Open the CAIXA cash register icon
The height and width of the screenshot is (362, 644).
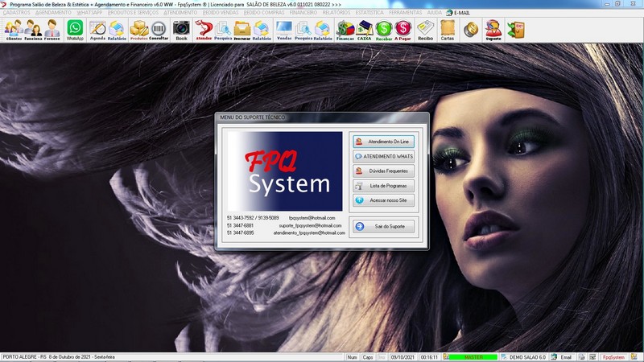point(365,30)
